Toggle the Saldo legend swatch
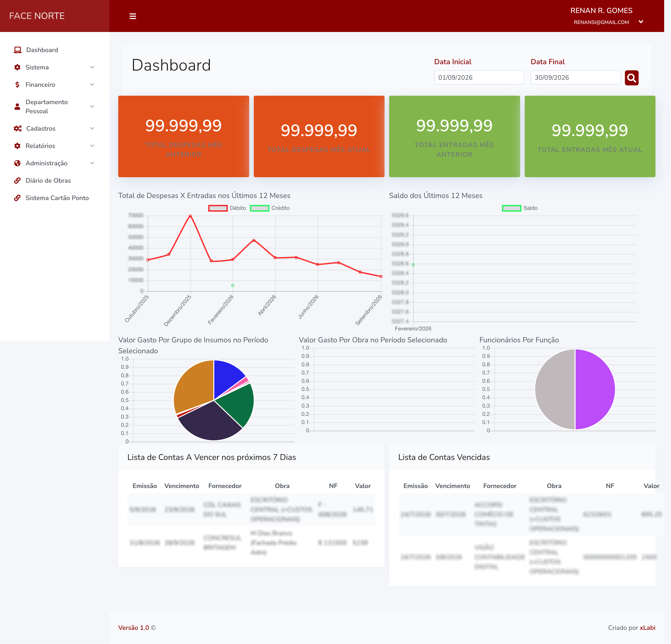 coord(511,208)
